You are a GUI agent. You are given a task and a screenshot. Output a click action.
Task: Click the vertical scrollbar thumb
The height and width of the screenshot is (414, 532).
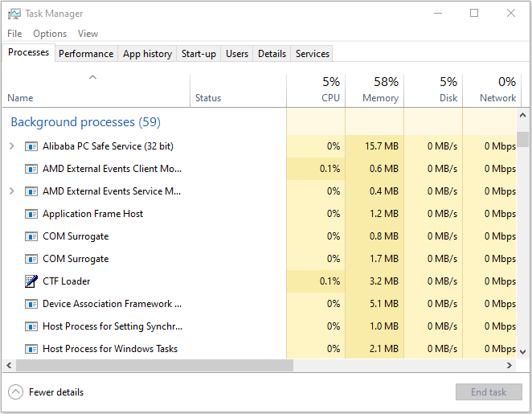click(523, 139)
